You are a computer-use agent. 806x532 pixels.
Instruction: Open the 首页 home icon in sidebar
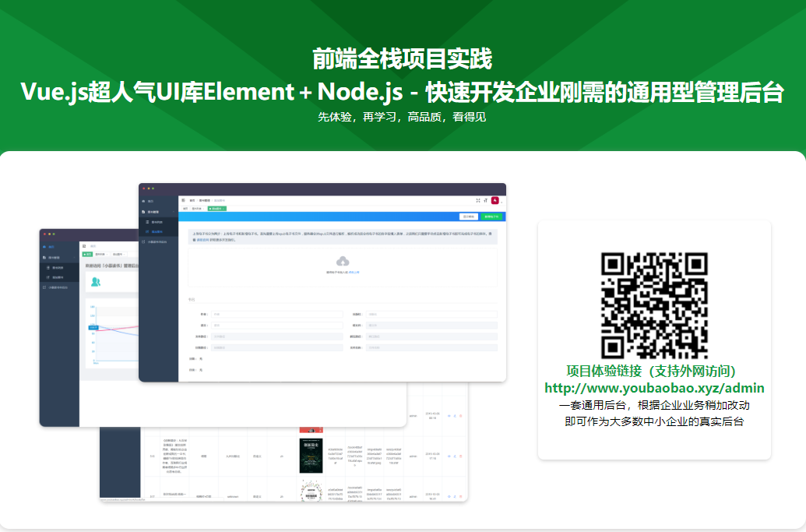click(x=144, y=201)
